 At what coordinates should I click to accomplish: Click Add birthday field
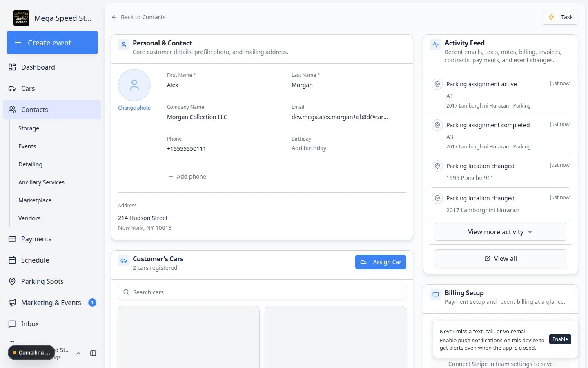click(309, 148)
